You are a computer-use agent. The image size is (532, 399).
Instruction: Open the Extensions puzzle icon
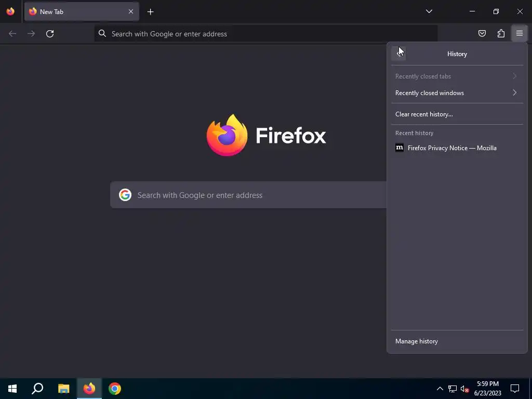(501, 33)
